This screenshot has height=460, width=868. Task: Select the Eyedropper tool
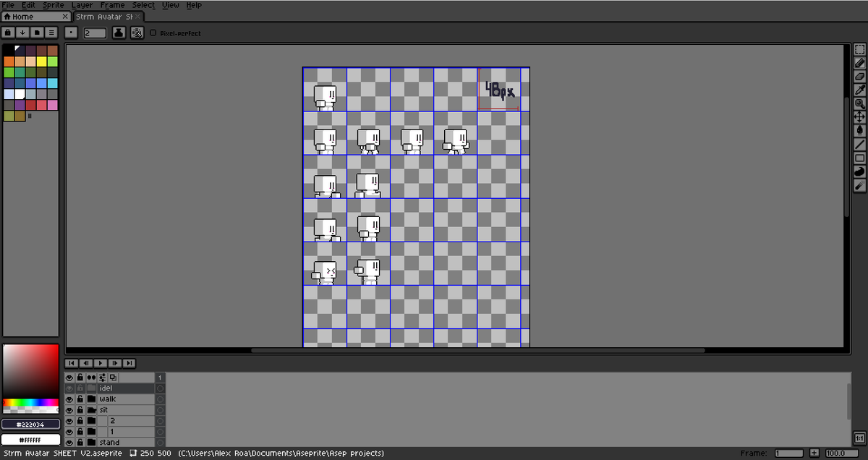pos(859,90)
